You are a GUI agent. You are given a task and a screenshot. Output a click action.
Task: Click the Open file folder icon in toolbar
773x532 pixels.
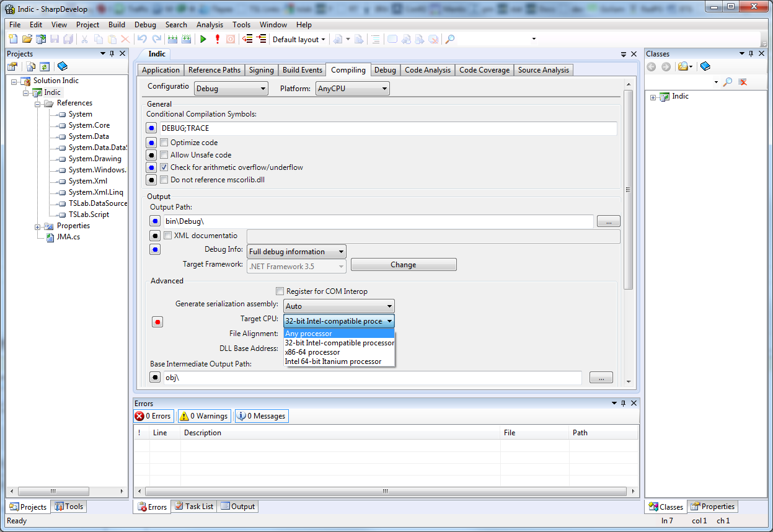27,39
